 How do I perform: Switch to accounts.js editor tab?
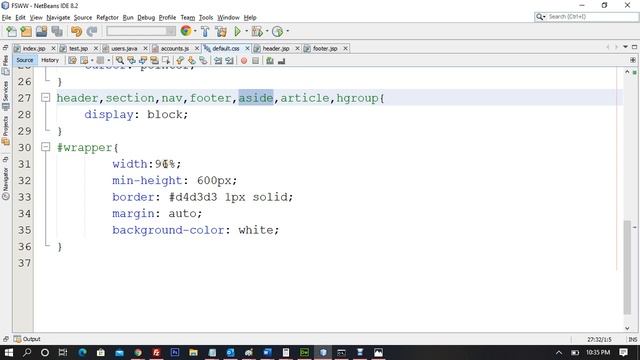(174, 49)
